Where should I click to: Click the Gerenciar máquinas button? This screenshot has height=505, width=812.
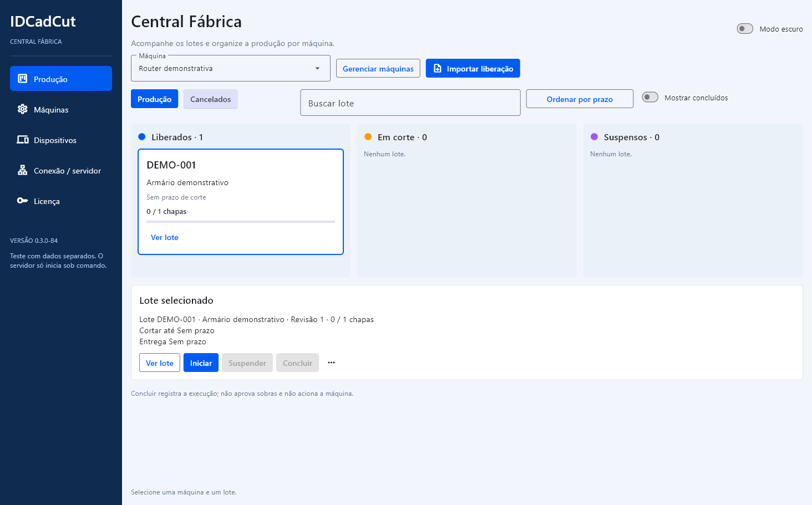click(x=378, y=68)
